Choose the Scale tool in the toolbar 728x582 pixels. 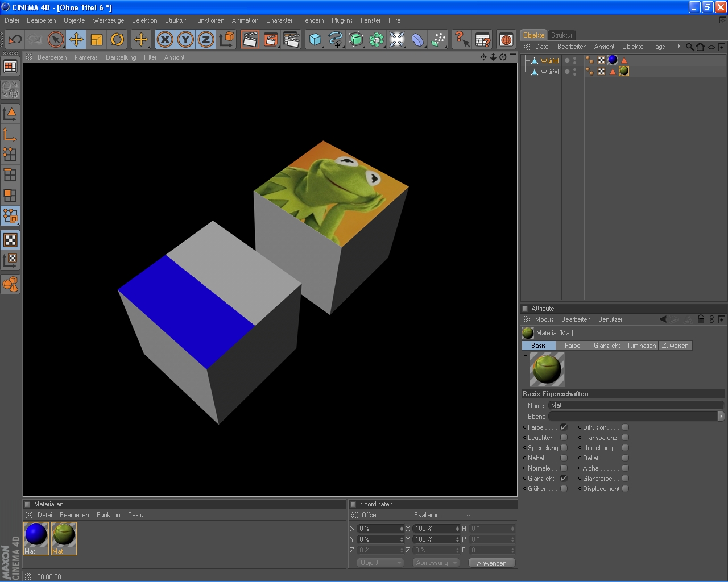pyautogui.click(x=97, y=39)
